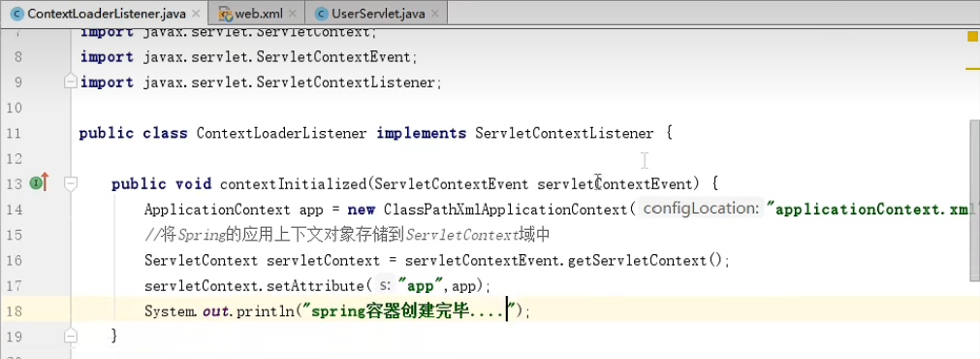Click the yellow warning marker at top right
The width and height of the screenshot is (980, 359).
973,37
